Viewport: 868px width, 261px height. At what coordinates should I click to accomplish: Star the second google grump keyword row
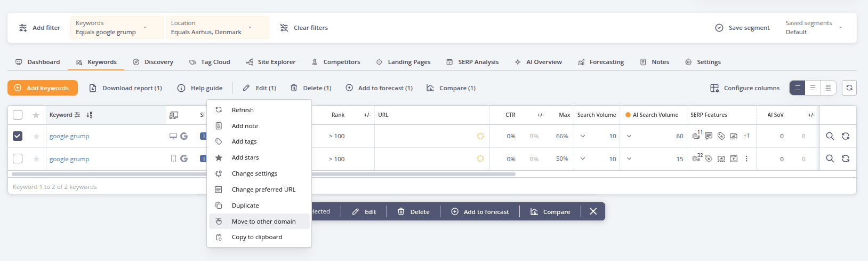[x=36, y=159]
